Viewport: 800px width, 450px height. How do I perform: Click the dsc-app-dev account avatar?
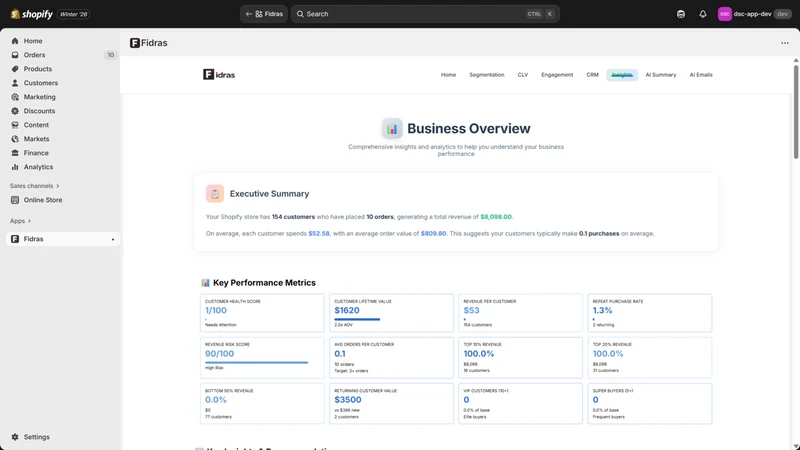[x=724, y=14]
